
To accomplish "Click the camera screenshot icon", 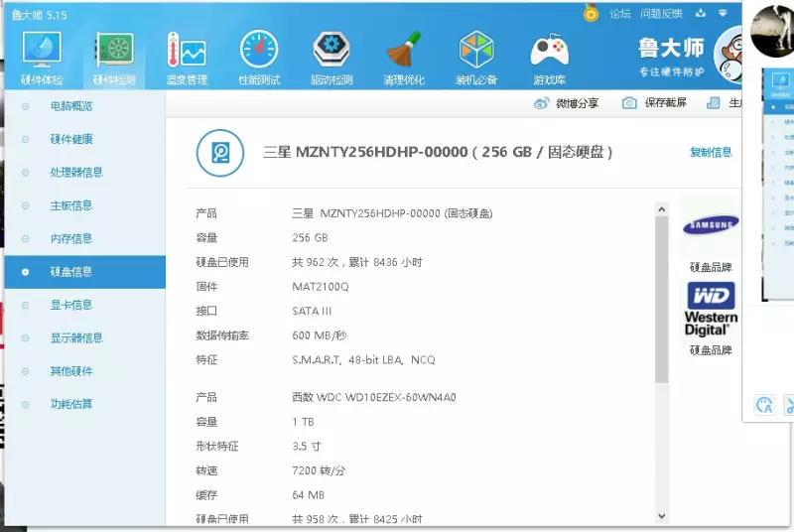I will click(x=629, y=103).
